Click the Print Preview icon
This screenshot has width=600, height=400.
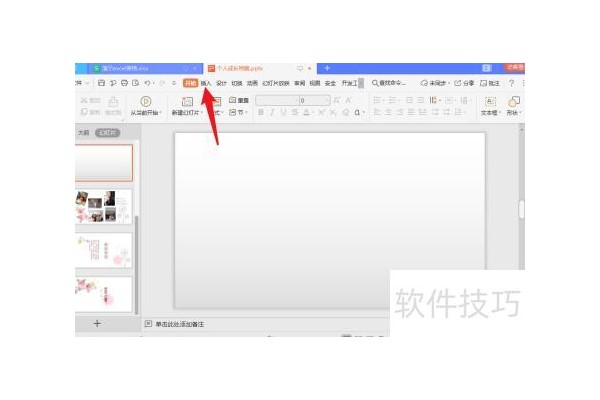pos(135,83)
